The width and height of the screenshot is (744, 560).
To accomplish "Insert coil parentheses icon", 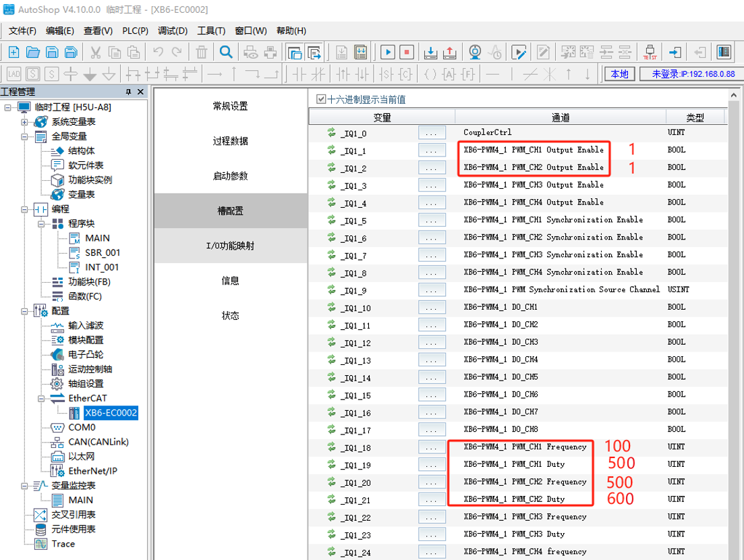I will pos(430,74).
